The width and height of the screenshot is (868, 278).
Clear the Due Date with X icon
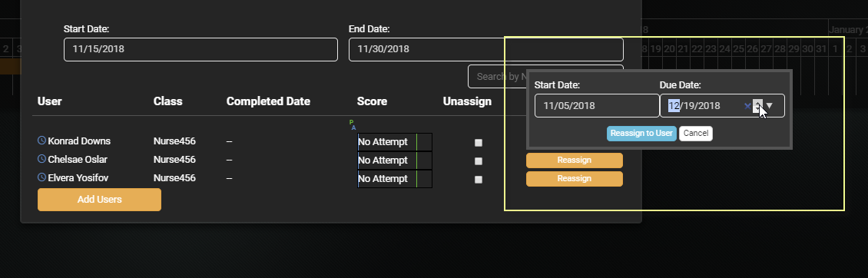click(x=747, y=106)
